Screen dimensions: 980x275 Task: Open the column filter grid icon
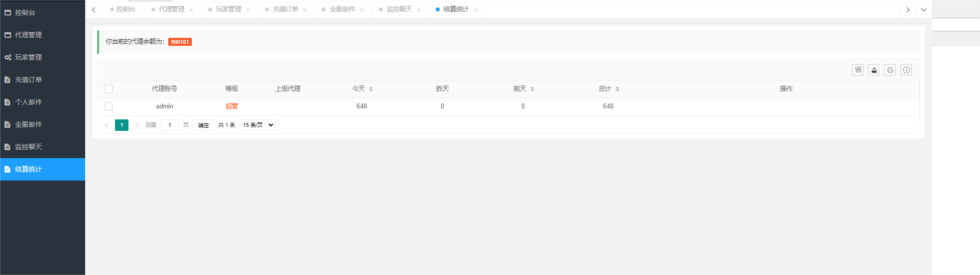858,70
